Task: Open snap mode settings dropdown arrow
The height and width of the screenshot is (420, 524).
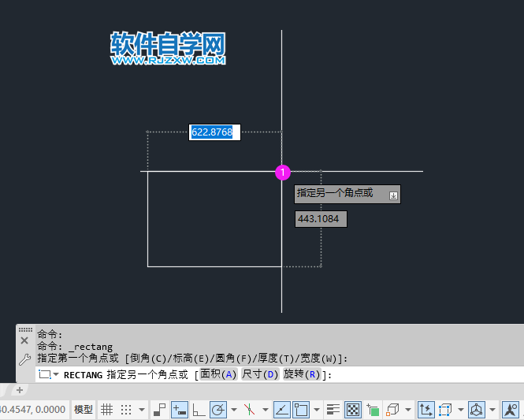Action: coord(142,410)
